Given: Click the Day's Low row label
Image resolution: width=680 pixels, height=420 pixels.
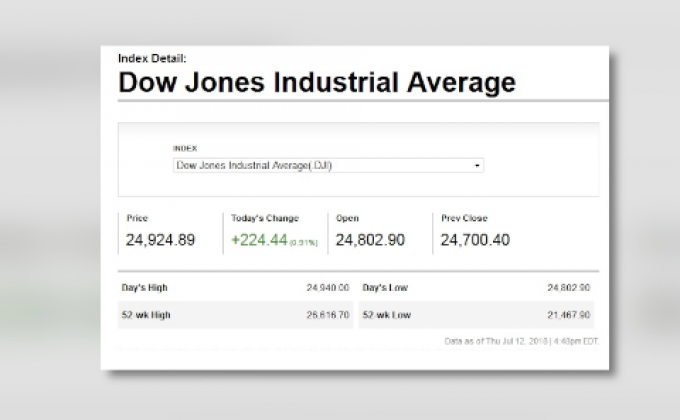Looking at the screenshot, I should (x=385, y=288).
